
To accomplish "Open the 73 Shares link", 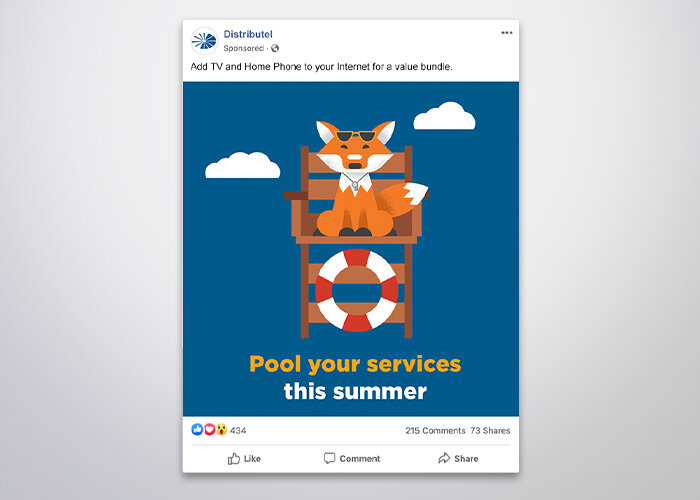I will 490,430.
